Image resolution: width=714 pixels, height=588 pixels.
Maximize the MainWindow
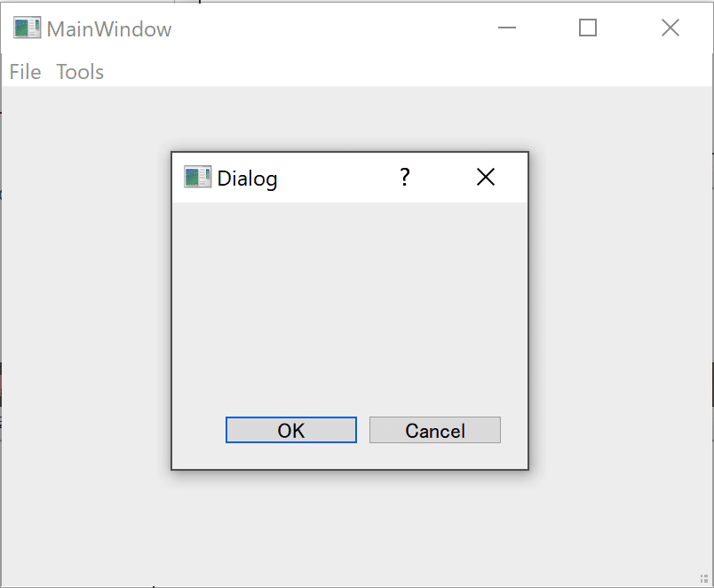click(588, 28)
